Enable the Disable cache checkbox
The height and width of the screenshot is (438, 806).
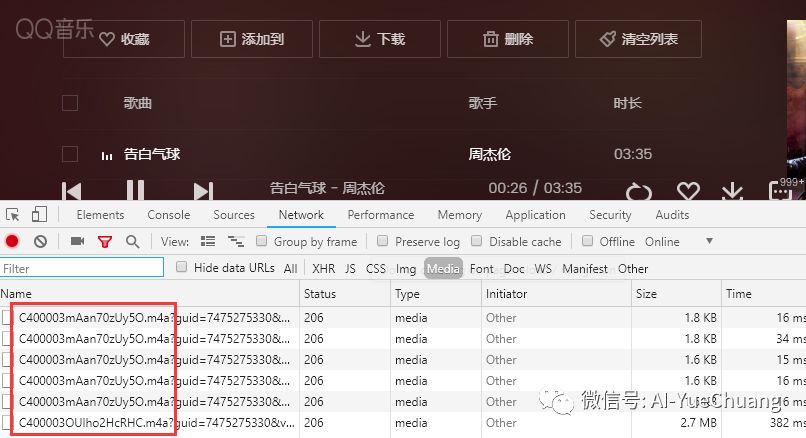pyautogui.click(x=477, y=241)
